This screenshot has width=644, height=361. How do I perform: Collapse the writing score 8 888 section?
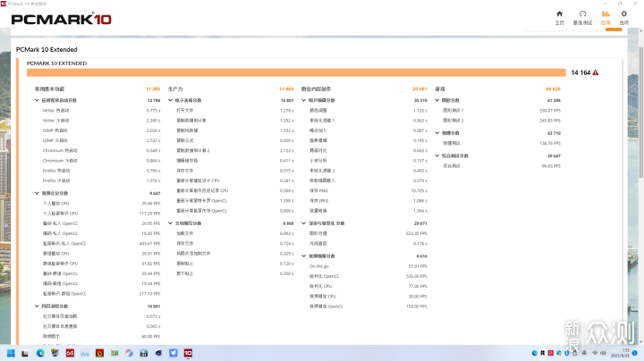pos(170,223)
